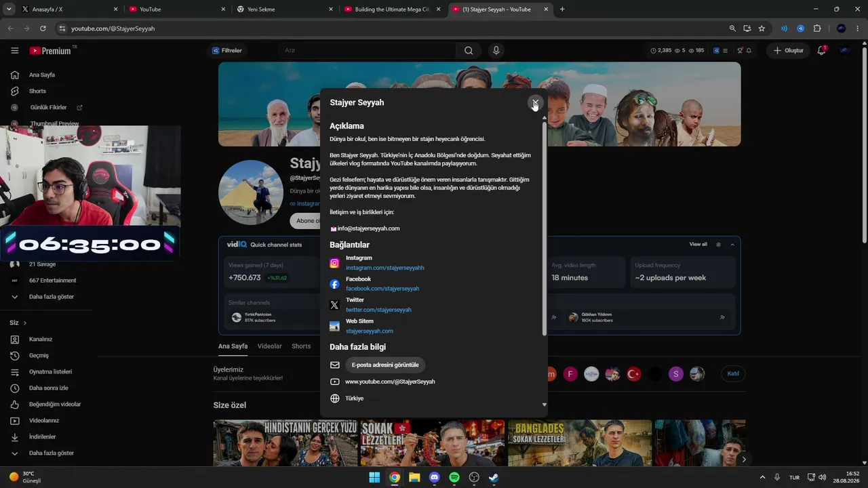Viewport: 868px width, 488px height.
Task: Switch to the Anasayfa / X browser tab
Action: 68,9
